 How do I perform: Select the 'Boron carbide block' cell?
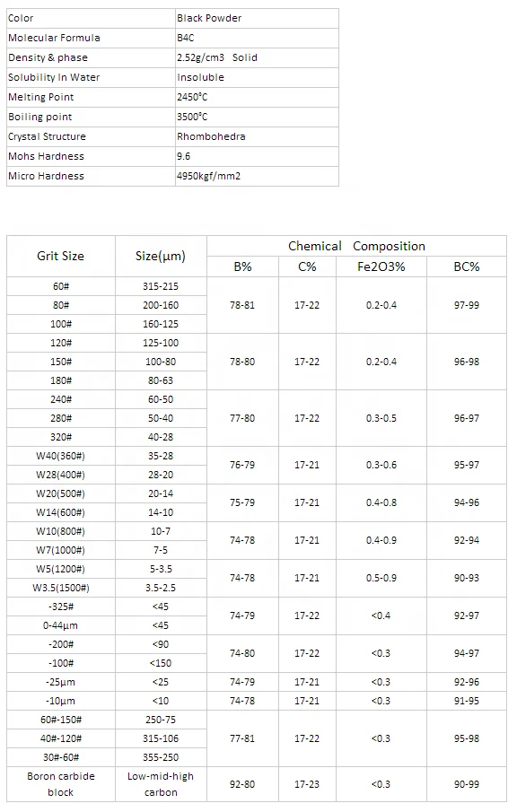61,784
